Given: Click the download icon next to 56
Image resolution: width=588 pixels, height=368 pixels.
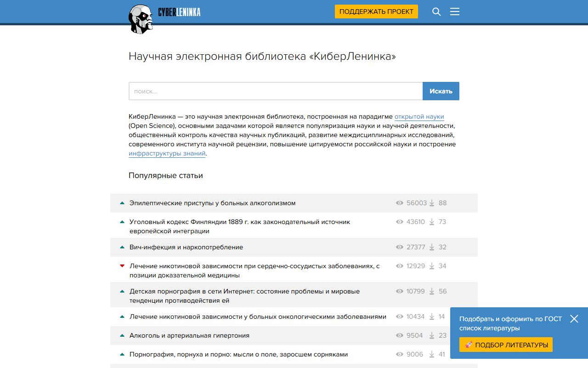Looking at the screenshot, I should pos(432,291).
